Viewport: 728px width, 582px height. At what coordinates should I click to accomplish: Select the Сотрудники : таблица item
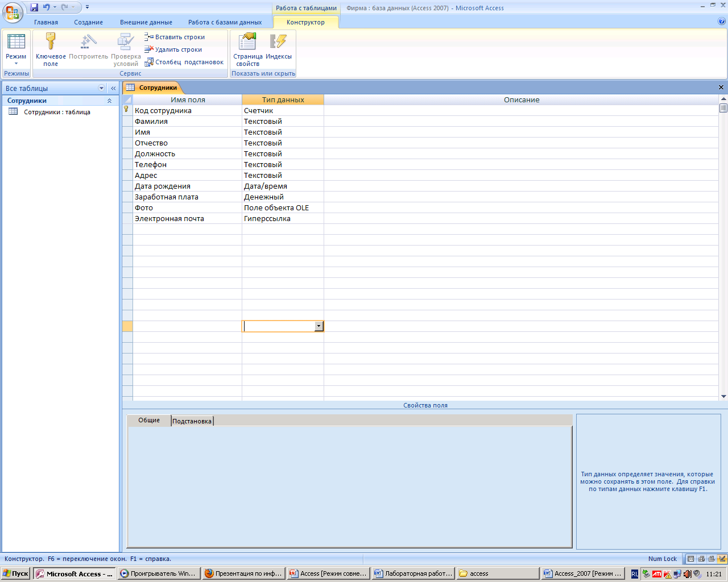tap(57, 112)
